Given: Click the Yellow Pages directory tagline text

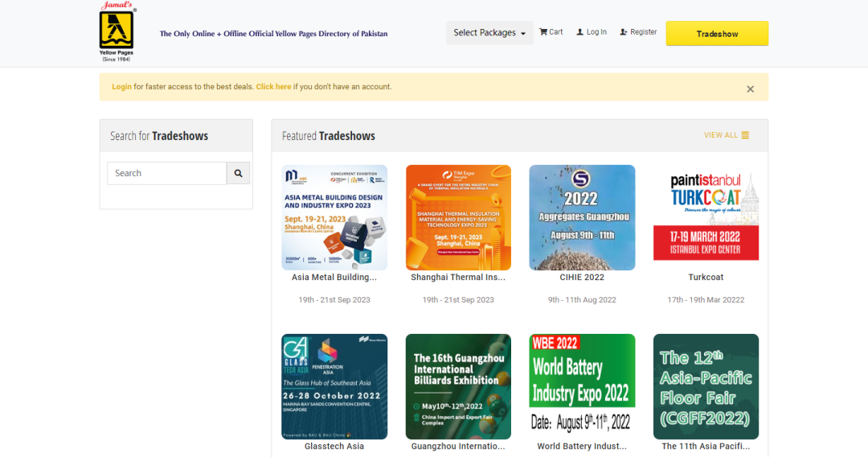Looking at the screenshot, I should [x=273, y=34].
